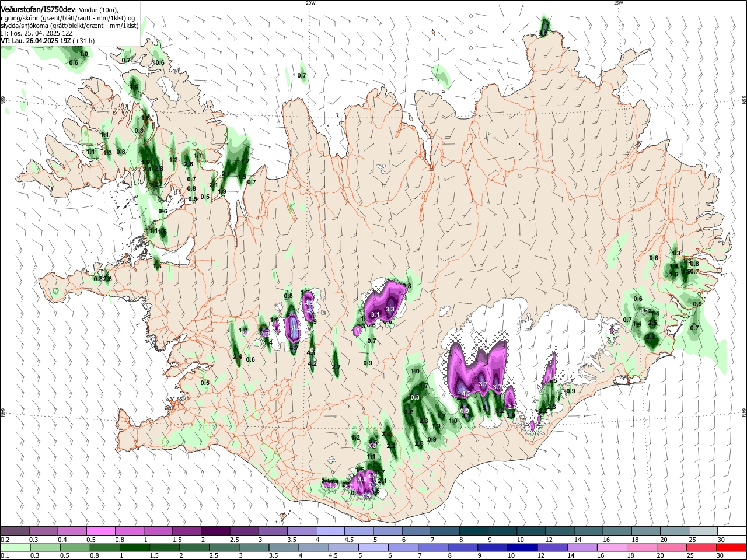Pick the darkest purple 2–2.5 snow swatch
The height and width of the screenshot is (560, 747).
(216, 531)
